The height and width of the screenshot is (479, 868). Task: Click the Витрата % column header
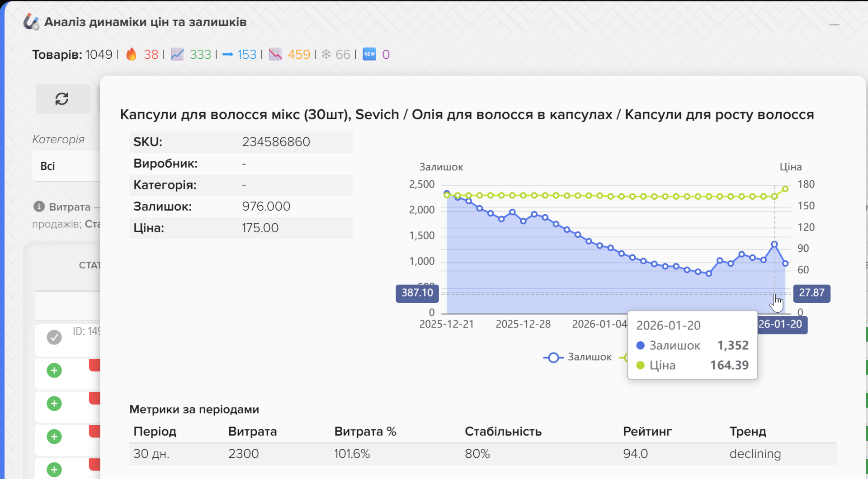[x=365, y=432]
